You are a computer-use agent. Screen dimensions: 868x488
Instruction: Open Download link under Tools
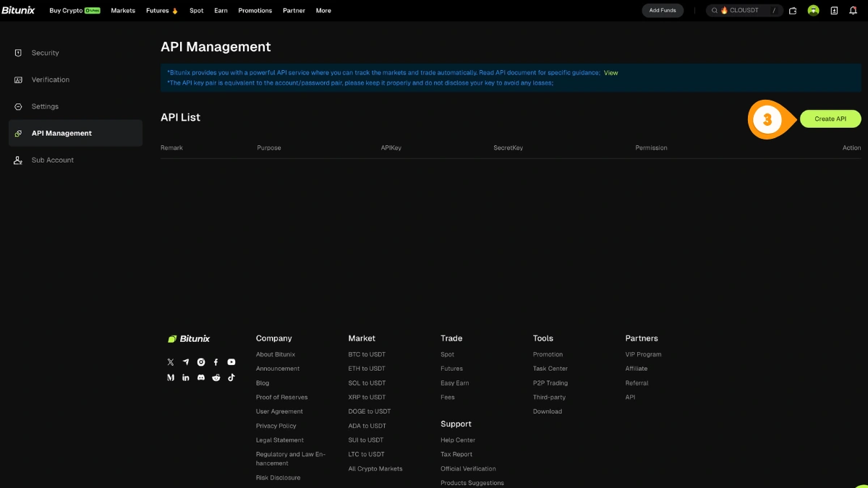coord(548,411)
